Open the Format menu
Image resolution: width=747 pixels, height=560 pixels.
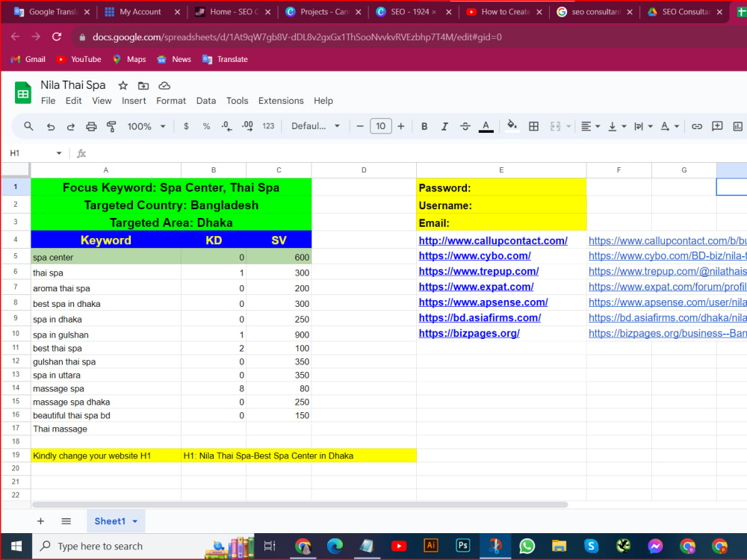click(171, 101)
